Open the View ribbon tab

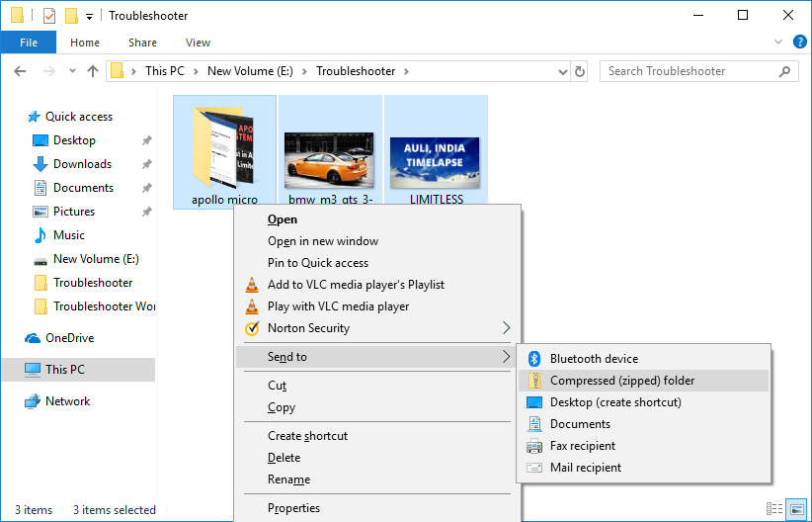pyautogui.click(x=198, y=43)
